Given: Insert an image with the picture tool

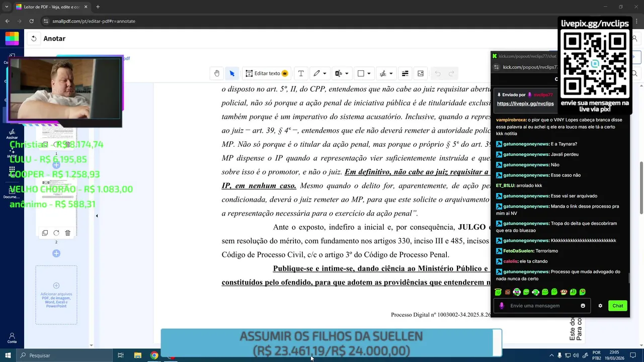Looking at the screenshot, I should tap(421, 73).
